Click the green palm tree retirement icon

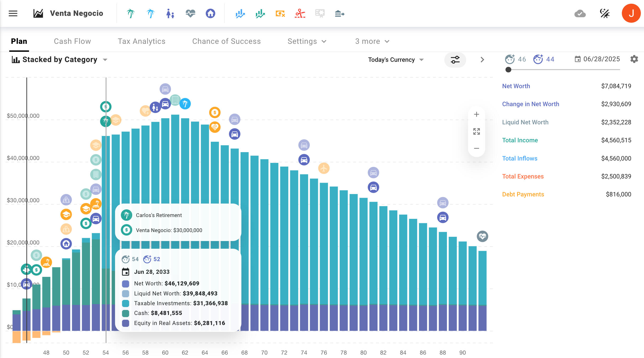[131, 13]
